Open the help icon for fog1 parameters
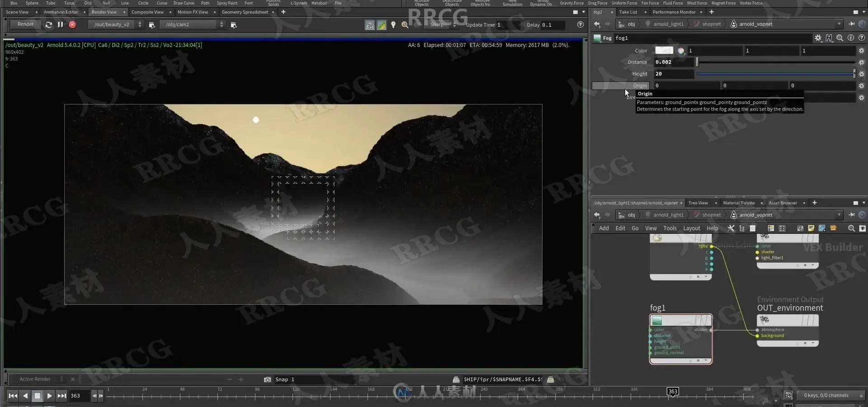The width and height of the screenshot is (868, 407). point(862,38)
